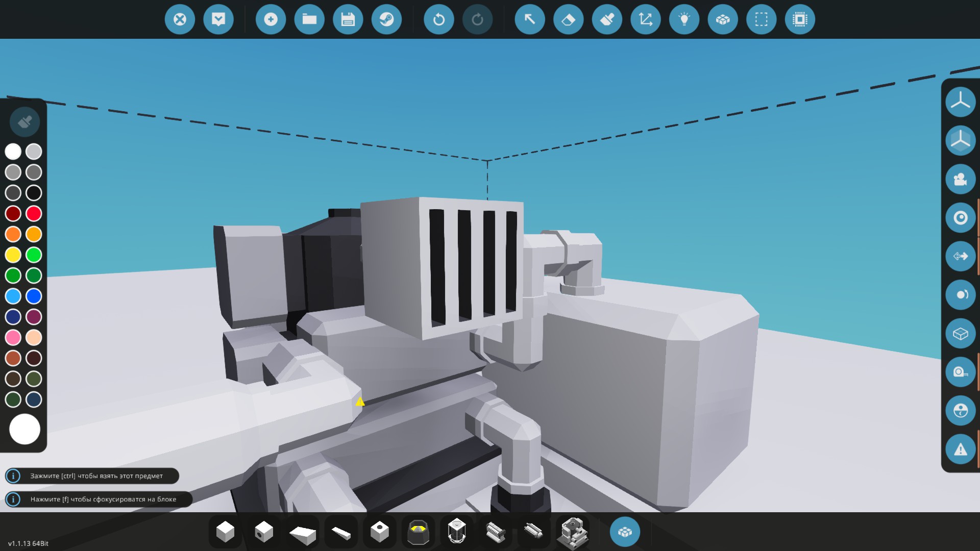The image size is (980, 551).
Task: Save the vehicle with floppy disk icon
Action: point(348,19)
